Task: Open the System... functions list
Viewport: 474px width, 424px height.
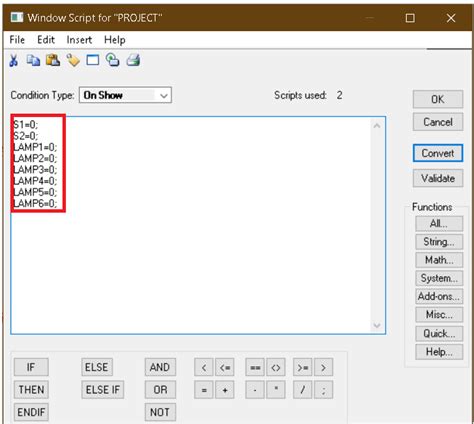Action: coord(439,278)
